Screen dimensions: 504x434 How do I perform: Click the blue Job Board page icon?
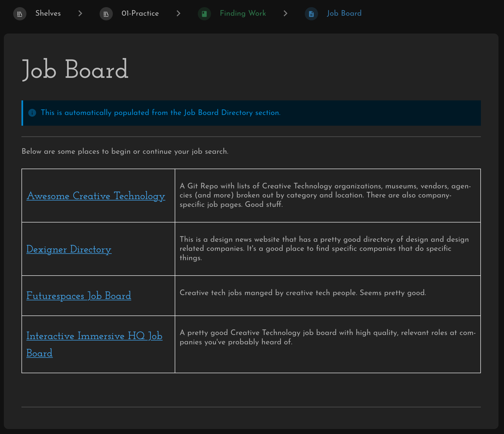[311, 14]
